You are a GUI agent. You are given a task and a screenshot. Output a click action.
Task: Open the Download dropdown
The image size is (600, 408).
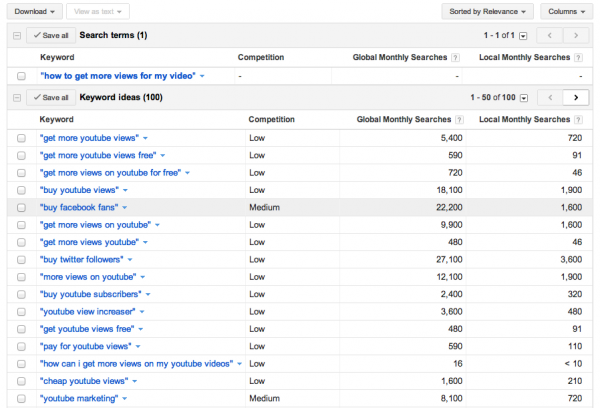(x=35, y=12)
